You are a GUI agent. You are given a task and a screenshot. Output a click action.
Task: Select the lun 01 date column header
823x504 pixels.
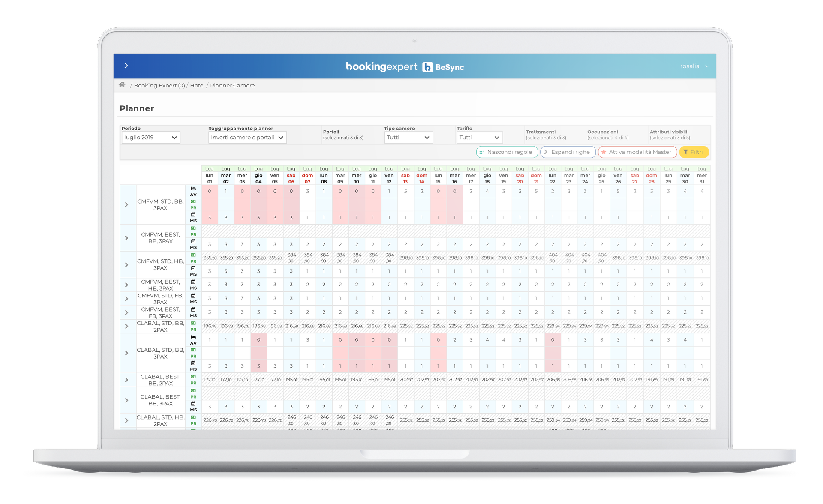click(x=210, y=175)
